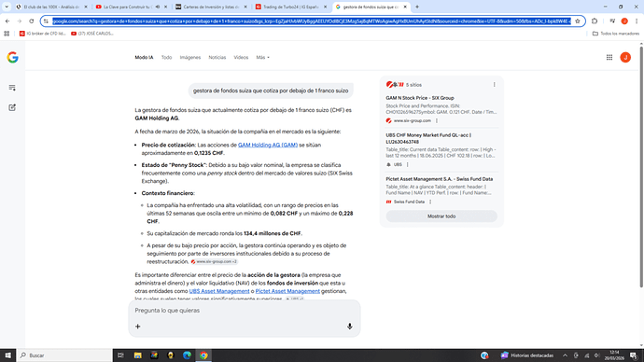
Task: Open the UBS CHF Money Market Fund source
Action: point(428,138)
